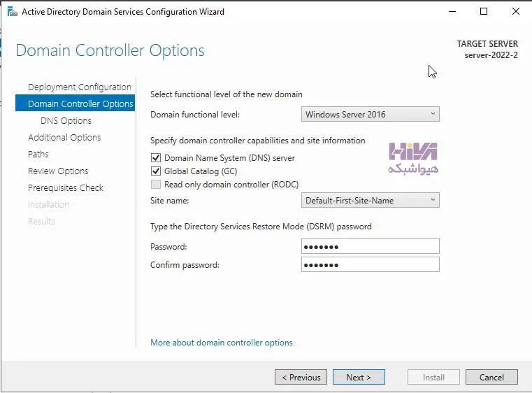
Task: Open the DNS Options step
Action: pyautogui.click(x=66, y=121)
